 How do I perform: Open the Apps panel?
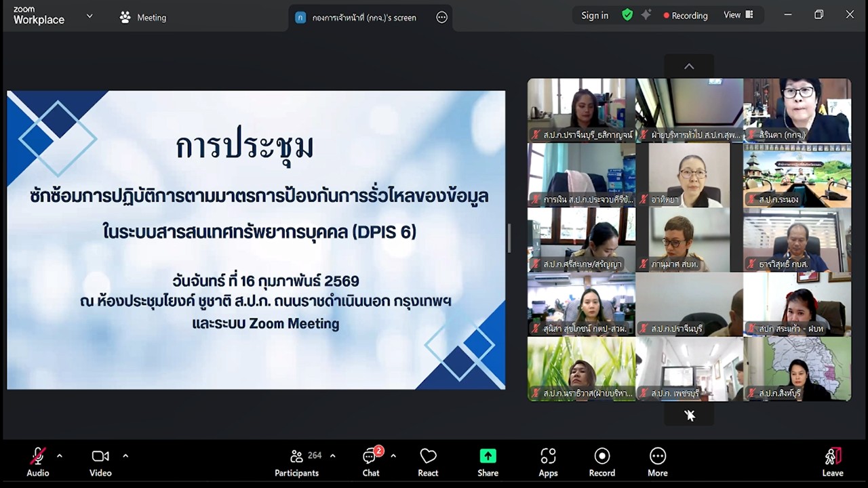[548, 461]
